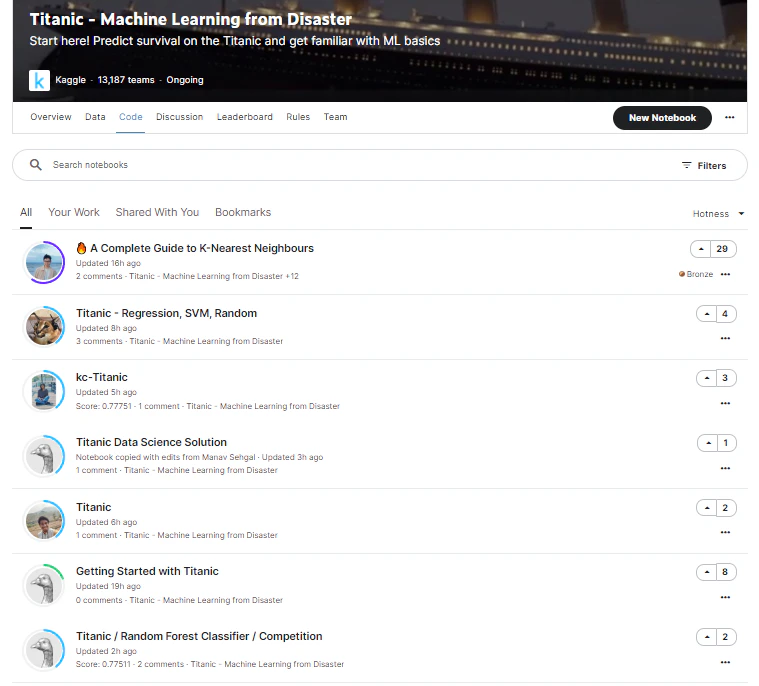
Task: Upvote Titanic / Random Forest Classifier notebook
Action: (707, 637)
